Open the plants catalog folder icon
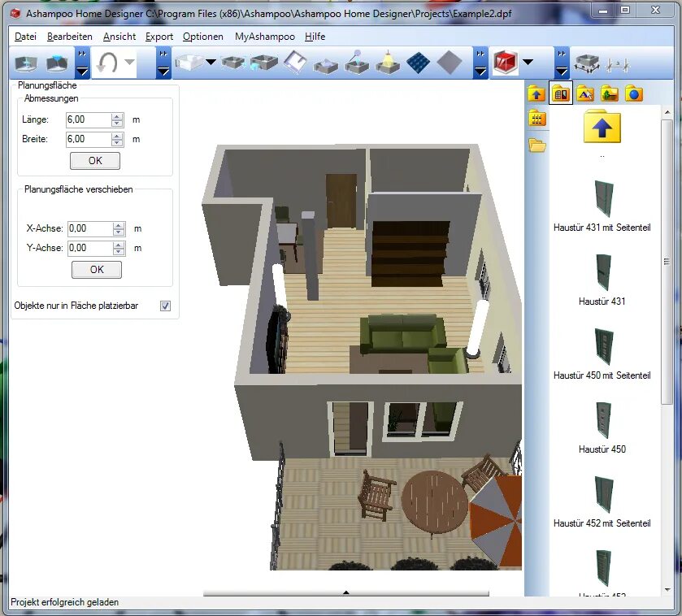 [x=610, y=93]
